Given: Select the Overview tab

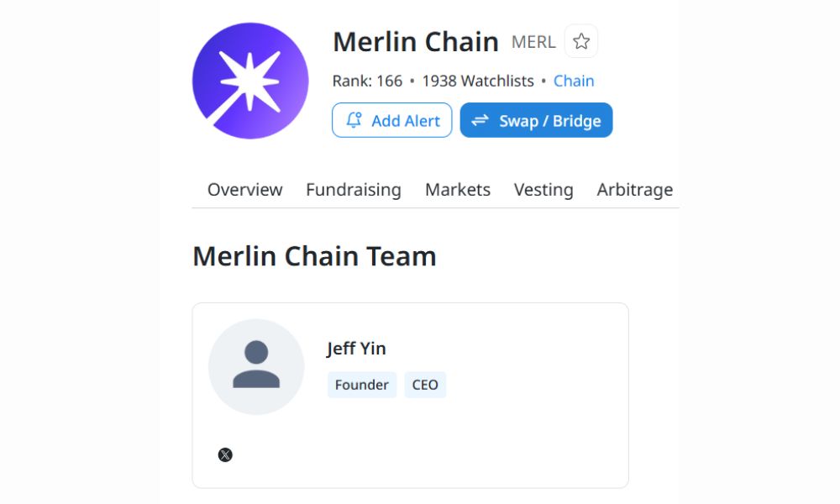Looking at the screenshot, I should (x=244, y=190).
